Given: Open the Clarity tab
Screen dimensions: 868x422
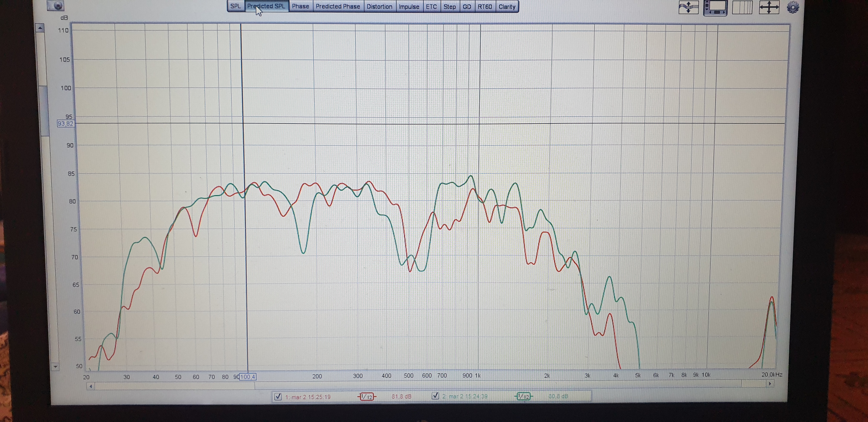Looking at the screenshot, I should (507, 6).
